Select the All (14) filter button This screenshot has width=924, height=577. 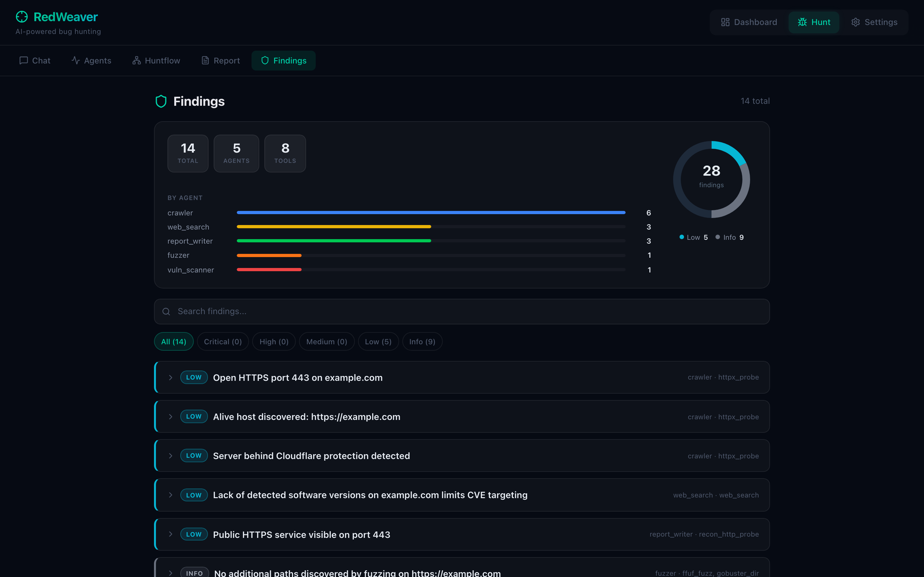tap(173, 341)
